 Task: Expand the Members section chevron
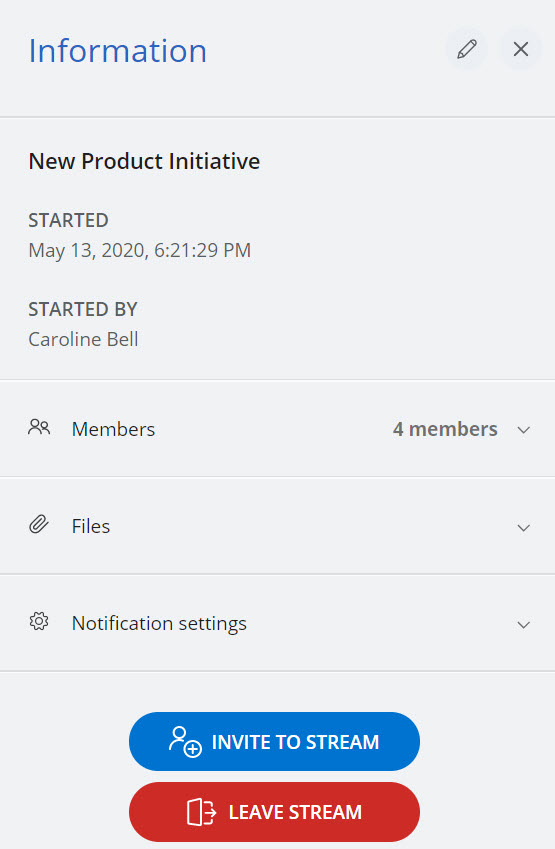(523, 430)
